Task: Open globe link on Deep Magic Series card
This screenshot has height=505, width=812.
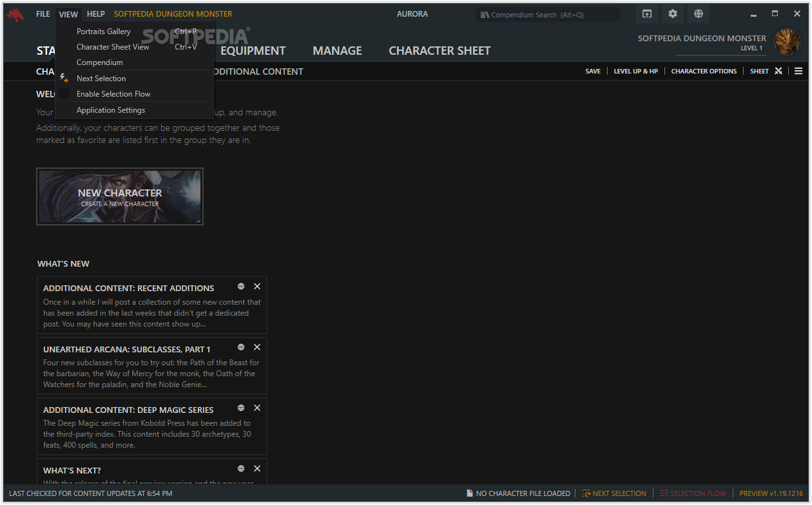Action: (x=241, y=408)
